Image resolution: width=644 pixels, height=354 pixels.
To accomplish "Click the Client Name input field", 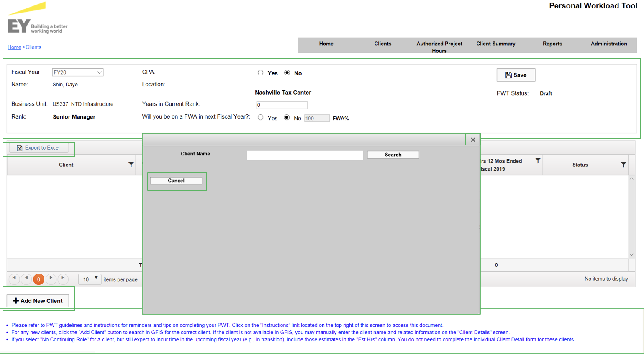I will (x=305, y=155).
